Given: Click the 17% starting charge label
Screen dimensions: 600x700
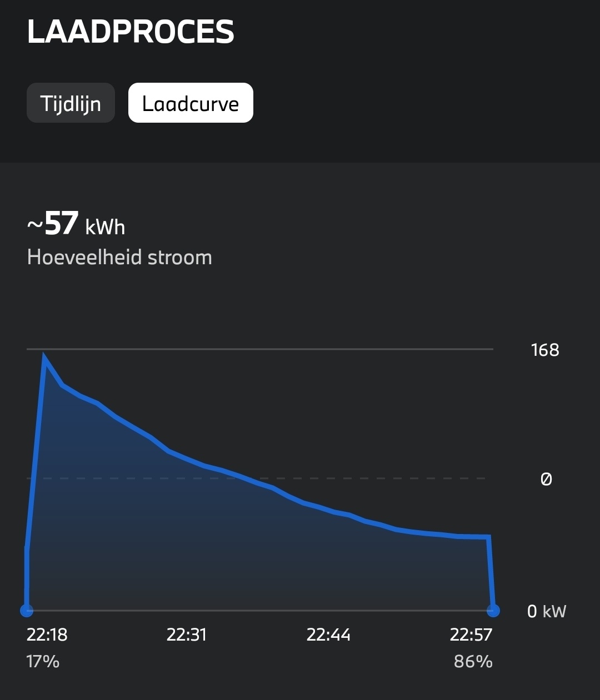Looking at the screenshot, I should 43,662.
